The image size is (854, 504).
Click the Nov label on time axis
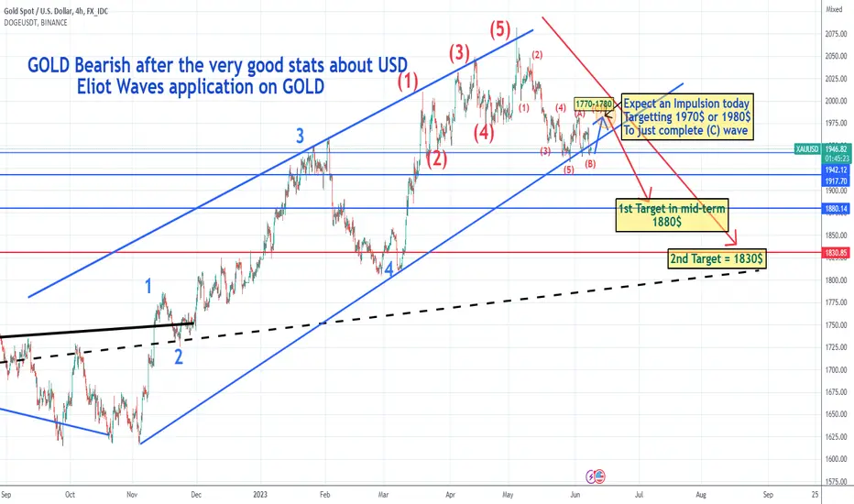(x=132, y=495)
